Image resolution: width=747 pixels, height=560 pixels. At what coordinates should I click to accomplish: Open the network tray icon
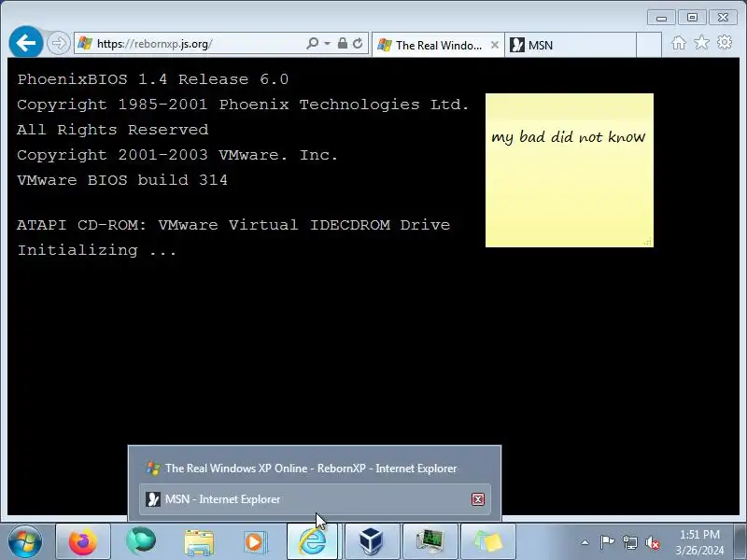click(629, 542)
